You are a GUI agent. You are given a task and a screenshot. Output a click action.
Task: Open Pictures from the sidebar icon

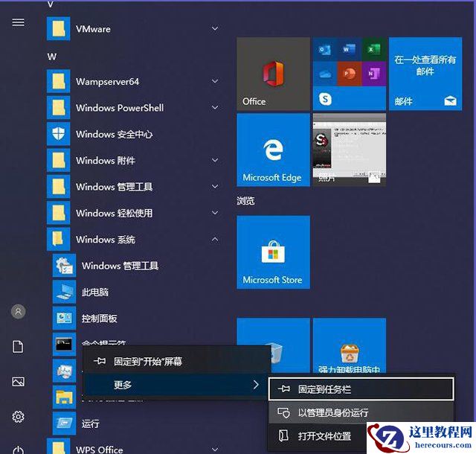pyautogui.click(x=18, y=382)
